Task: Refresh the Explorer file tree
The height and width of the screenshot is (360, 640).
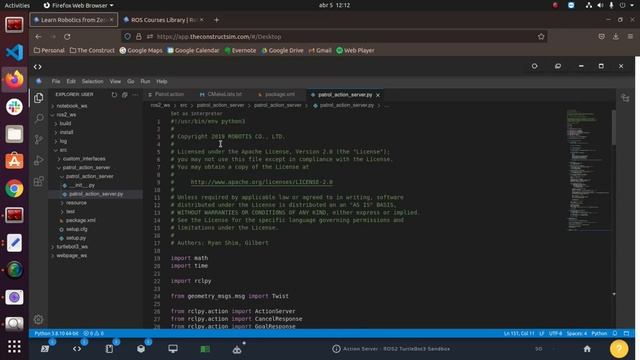Action: [x=114, y=95]
